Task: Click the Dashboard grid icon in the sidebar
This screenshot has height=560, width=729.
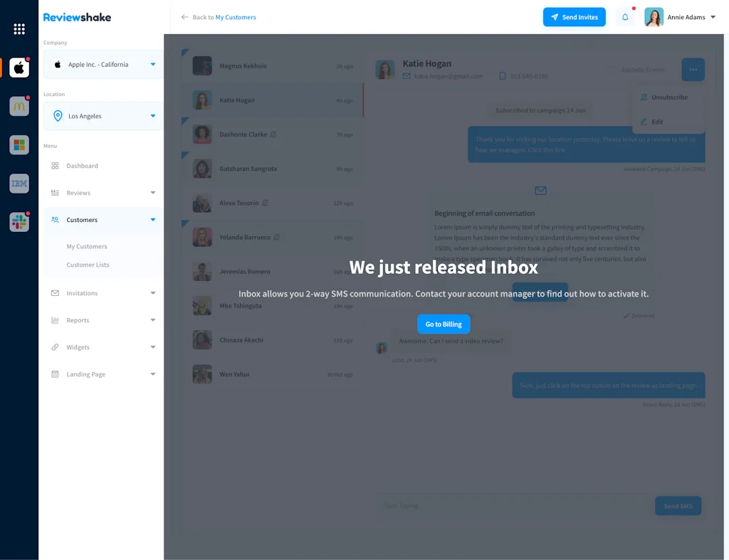Action: point(56,165)
